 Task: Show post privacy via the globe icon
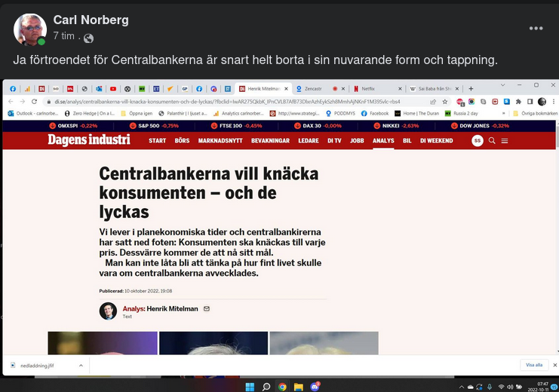click(x=88, y=38)
